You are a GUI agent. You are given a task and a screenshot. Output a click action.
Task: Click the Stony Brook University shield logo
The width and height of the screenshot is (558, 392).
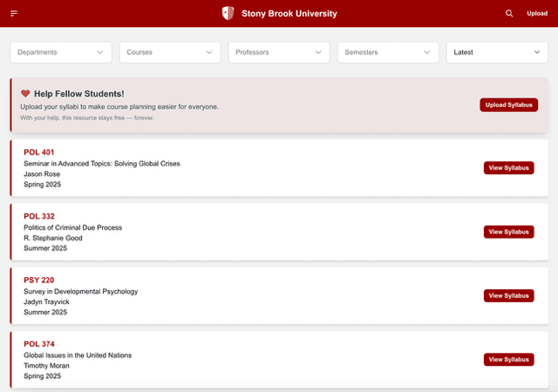(x=228, y=14)
